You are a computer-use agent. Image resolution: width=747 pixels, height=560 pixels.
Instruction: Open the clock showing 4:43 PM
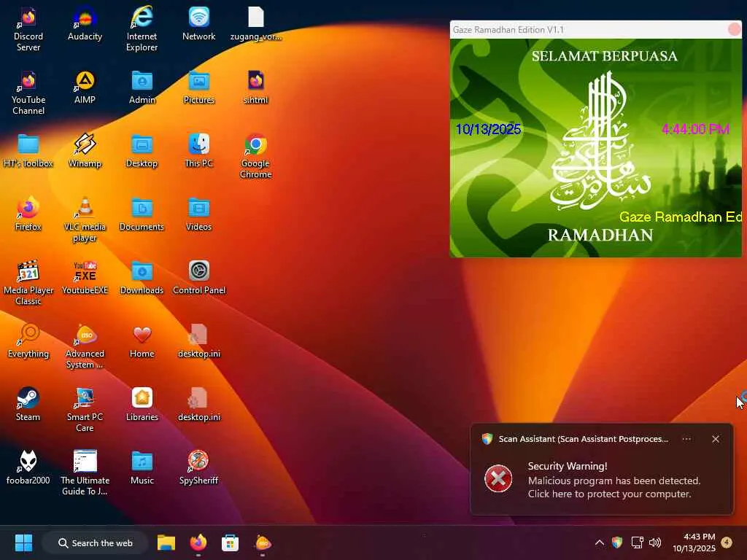[694, 542]
